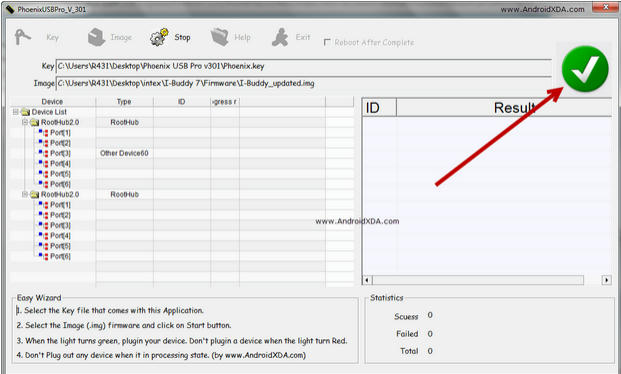Collapse the lower RootHub2.0 node
Image resolution: width=621 pixels, height=374 pixels.
(25, 195)
